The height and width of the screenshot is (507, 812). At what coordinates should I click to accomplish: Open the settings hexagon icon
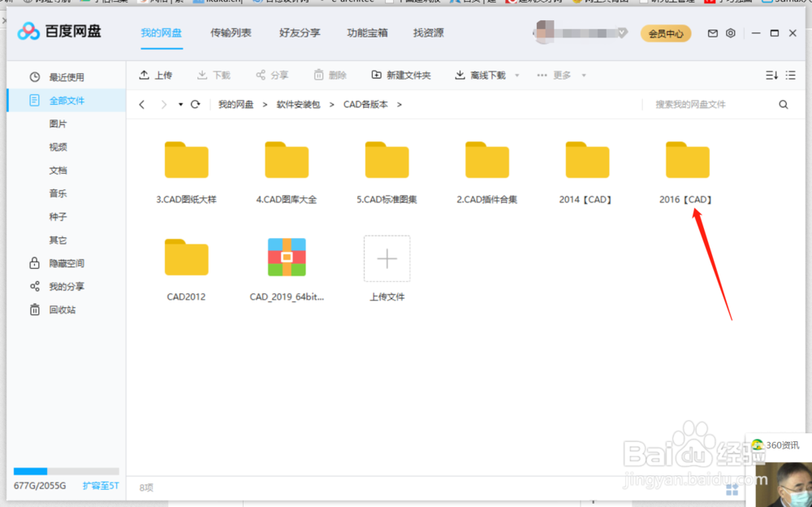click(731, 33)
